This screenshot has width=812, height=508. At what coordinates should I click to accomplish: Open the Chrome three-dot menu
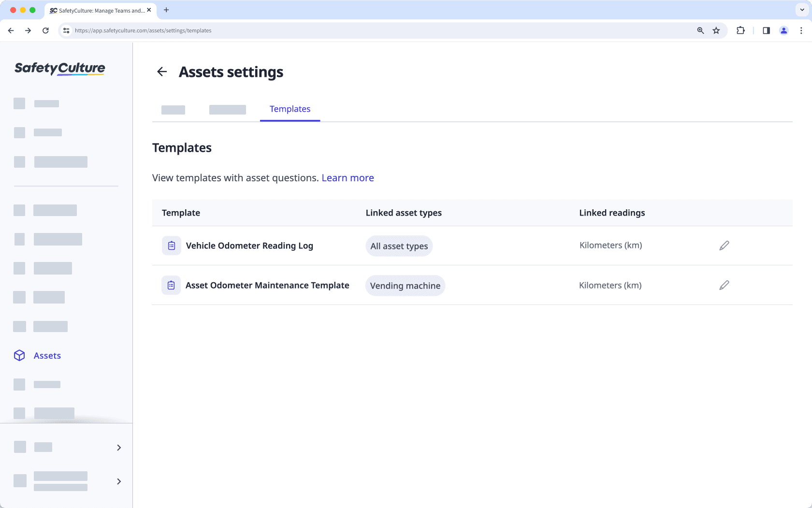801,30
